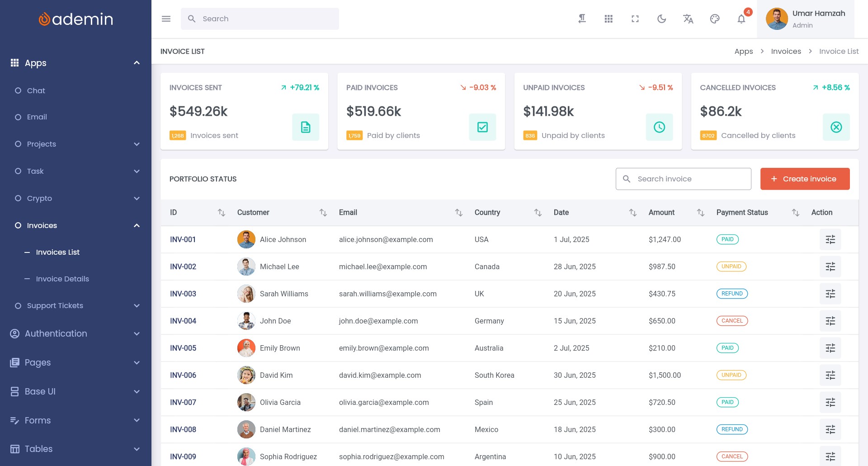Open the apps grid icon
The height and width of the screenshot is (466, 868).
click(609, 19)
